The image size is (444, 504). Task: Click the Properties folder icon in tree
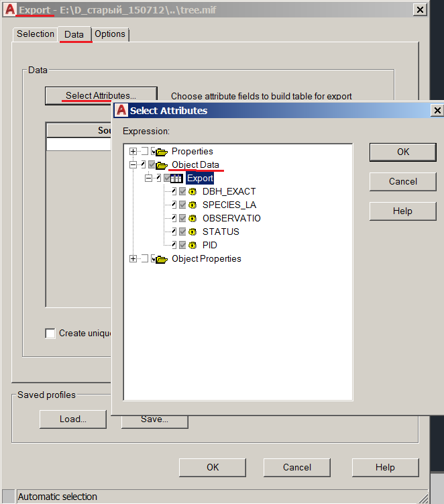tap(162, 152)
